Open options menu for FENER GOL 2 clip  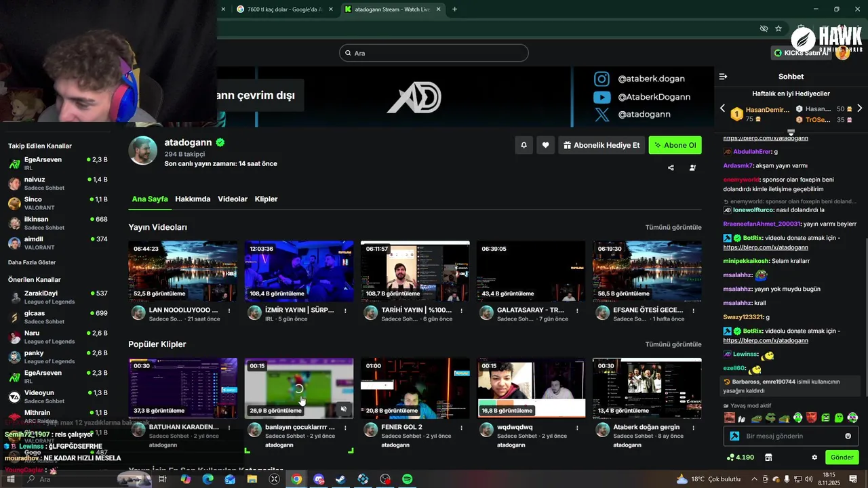click(x=461, y=428)
